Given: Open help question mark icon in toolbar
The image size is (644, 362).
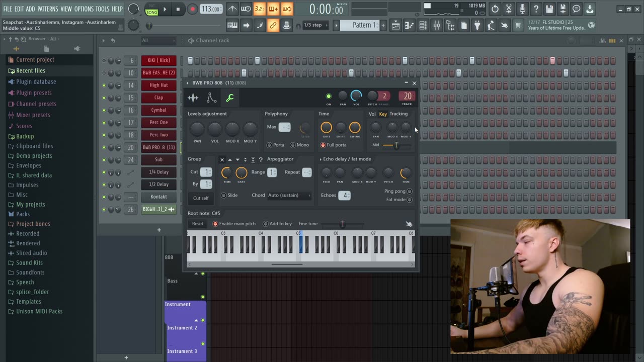Looking at the screenshot, I should (536, 9).
